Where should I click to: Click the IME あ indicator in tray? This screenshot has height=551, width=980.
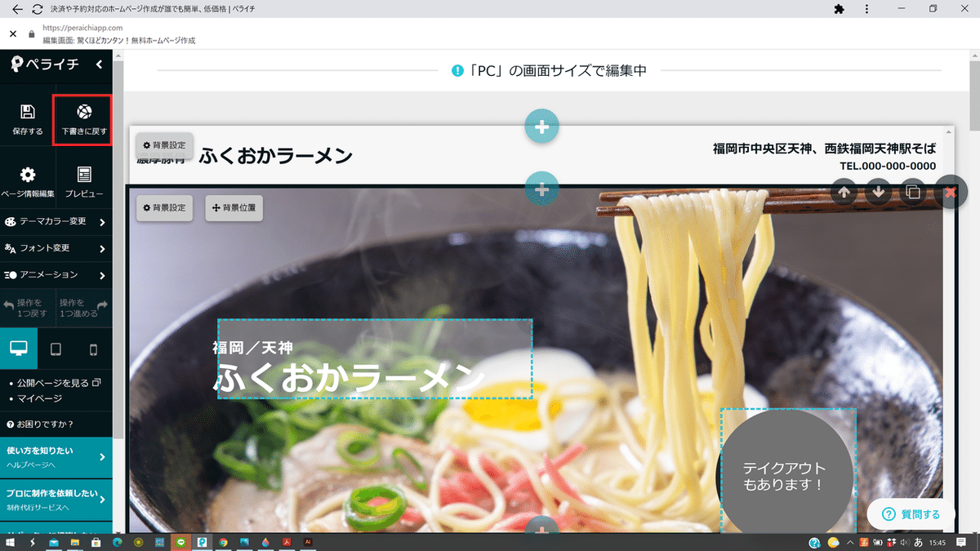[x=918, y=542]
